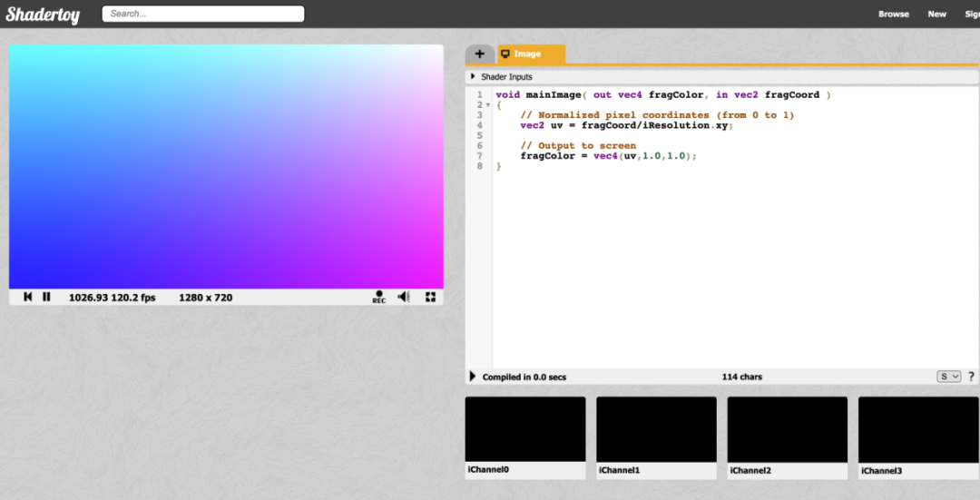
Task: Expand the Shader Inputs section
Action: 474,77
